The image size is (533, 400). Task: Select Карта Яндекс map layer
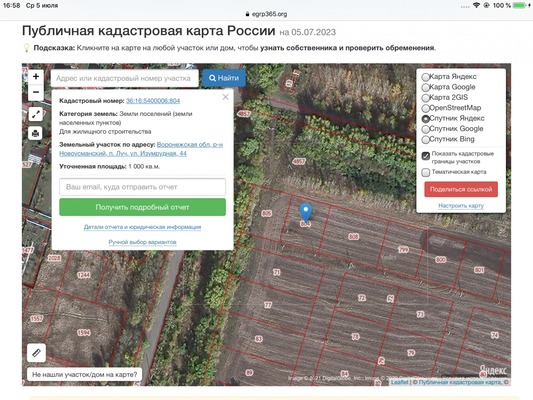click(x=425, y=77)
